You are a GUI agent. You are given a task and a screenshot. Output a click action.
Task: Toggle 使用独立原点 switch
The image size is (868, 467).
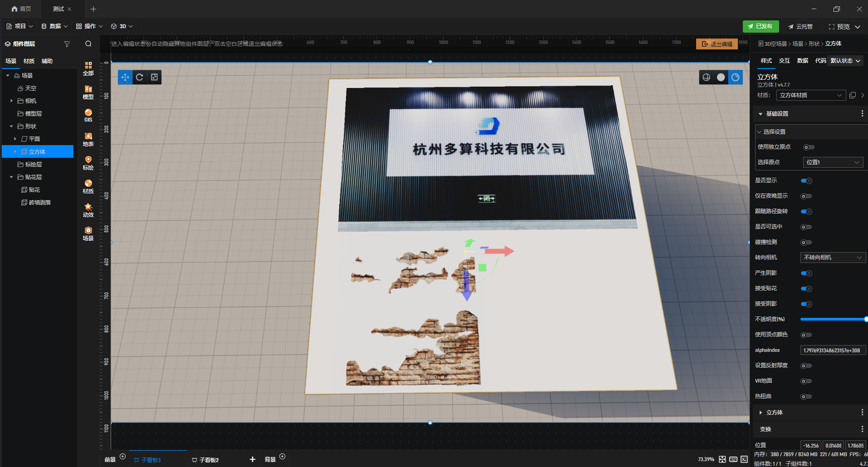(x=809, y=147)
